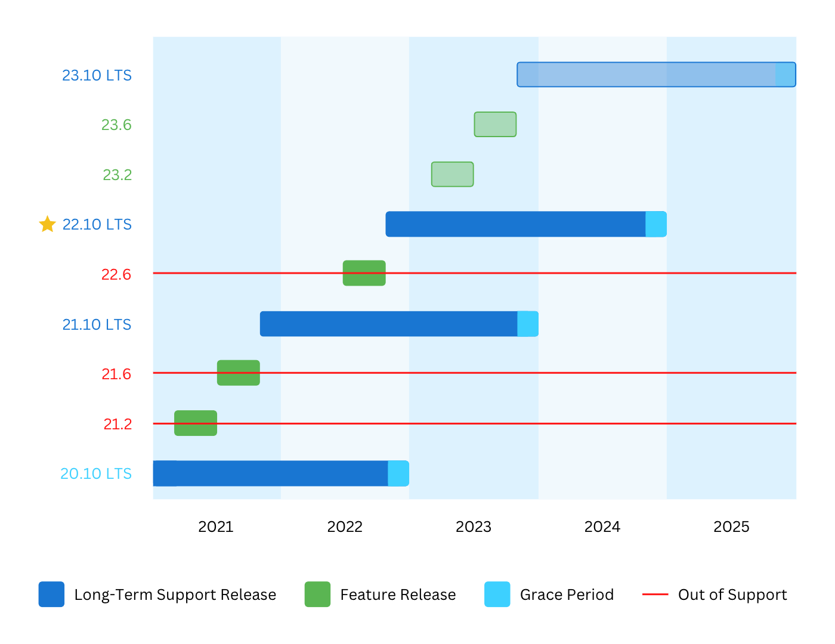The width and height of the screenshot is (835, 644).
Task: Click the 2023 year axis label
Action: (x=474, y=527)
